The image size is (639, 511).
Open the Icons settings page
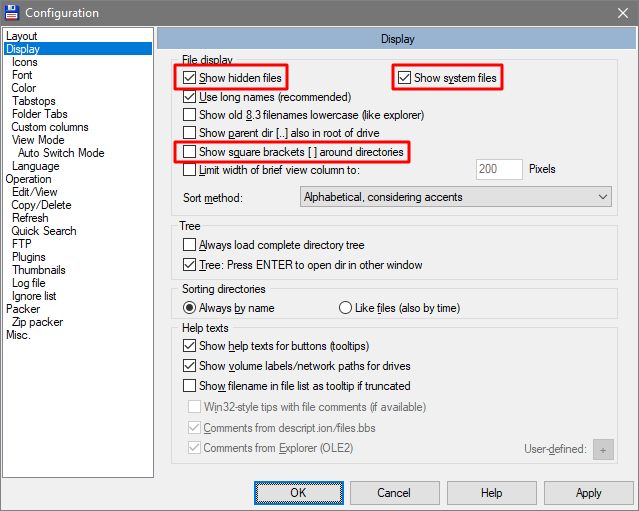(x=25, y=62)
